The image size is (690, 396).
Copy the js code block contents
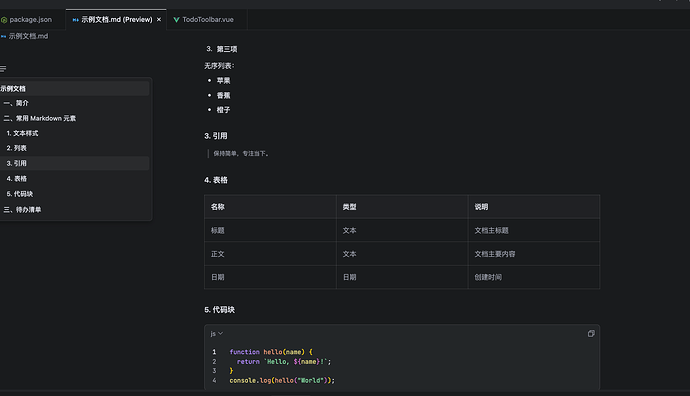(x=591, y=334)
